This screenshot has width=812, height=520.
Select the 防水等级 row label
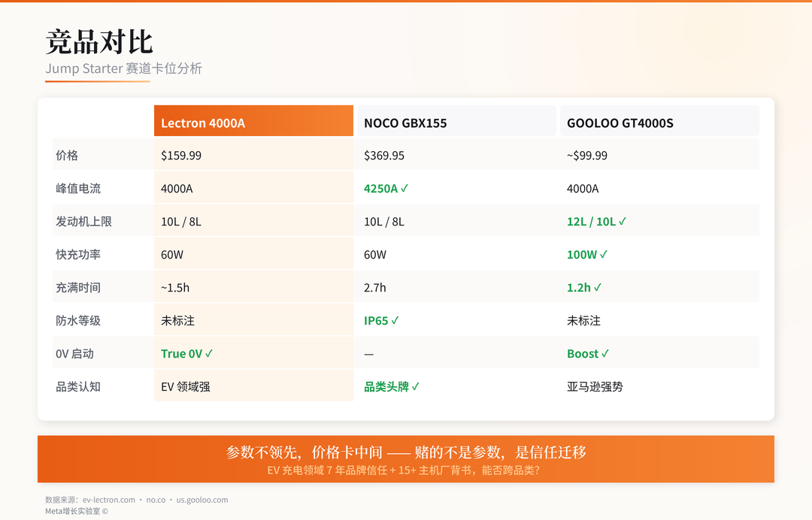pos(78,321)
